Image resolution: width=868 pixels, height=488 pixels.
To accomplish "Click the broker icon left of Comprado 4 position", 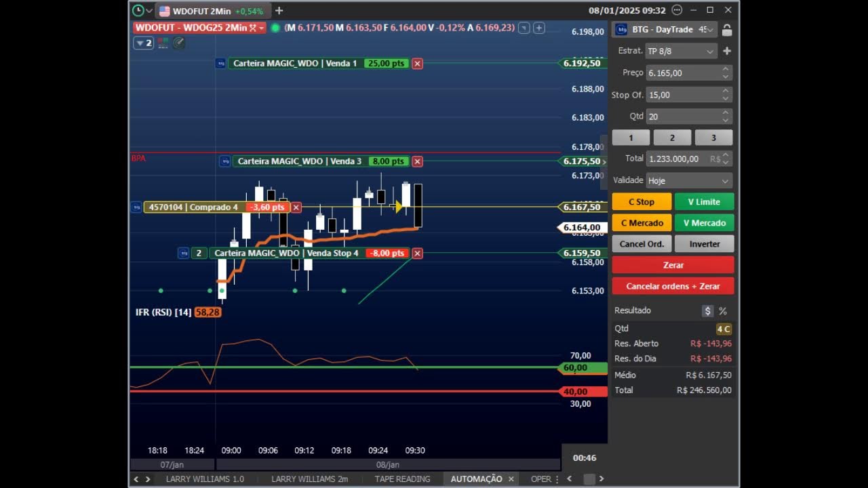I will pos(136,207).
